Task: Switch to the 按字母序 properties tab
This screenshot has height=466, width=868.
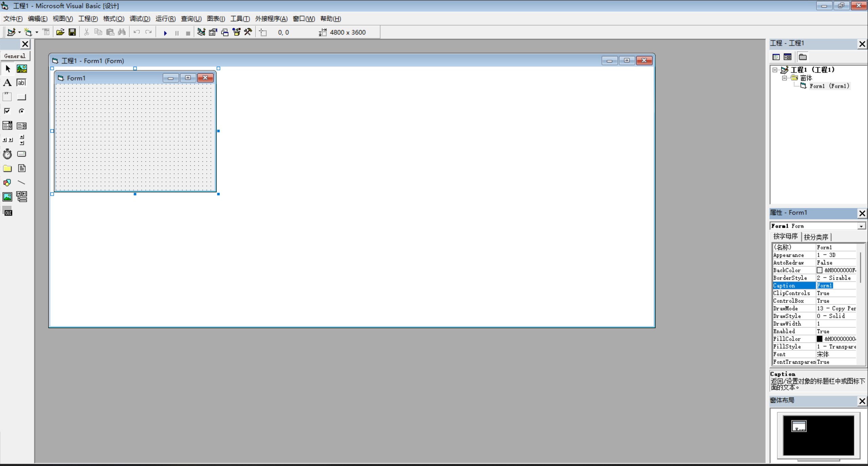Action: coord(786,236)
